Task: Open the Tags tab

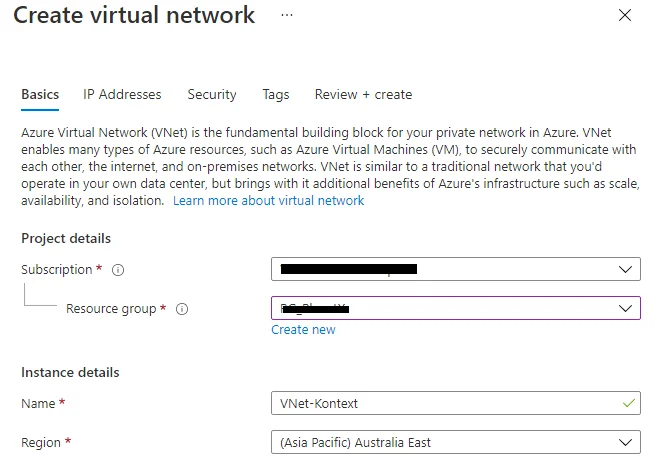Action: [x=276, y=94]
